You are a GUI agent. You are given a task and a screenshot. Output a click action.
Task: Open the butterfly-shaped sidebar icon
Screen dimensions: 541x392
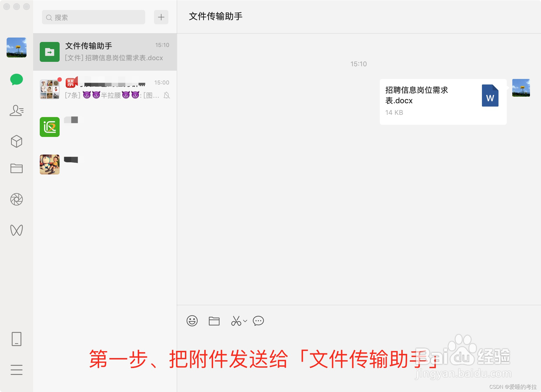17,230
